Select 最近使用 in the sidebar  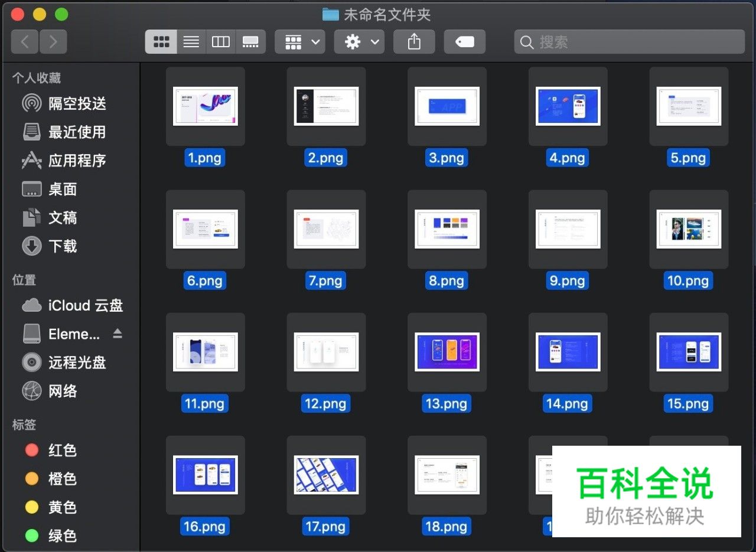(77, 132)
